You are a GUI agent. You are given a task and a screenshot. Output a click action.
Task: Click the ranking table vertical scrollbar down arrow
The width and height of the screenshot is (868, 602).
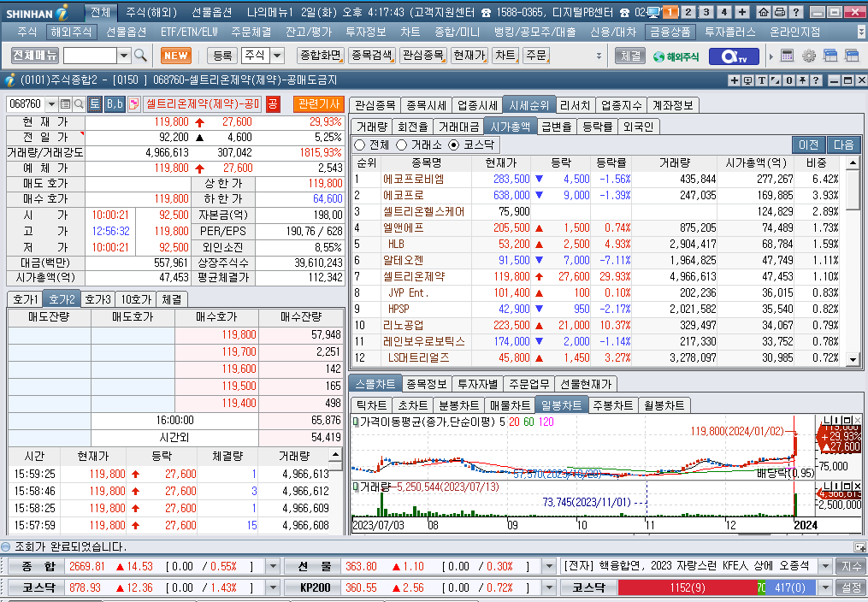click(x=853, y=360)
